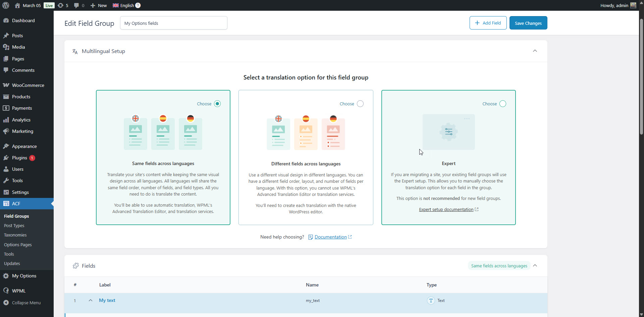Click the Text field type icon
Screen dimensions: 644x317
[x=431, y=301]
